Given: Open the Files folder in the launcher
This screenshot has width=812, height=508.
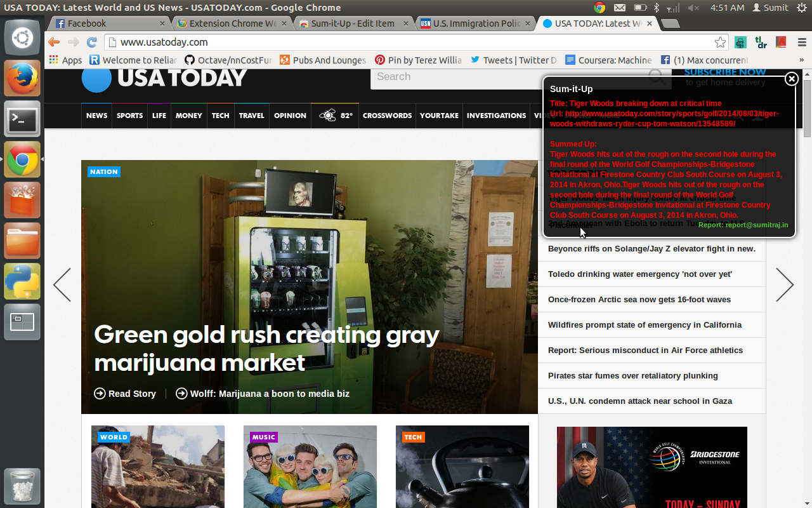Looking at the screenshot, I should point(22,241).
